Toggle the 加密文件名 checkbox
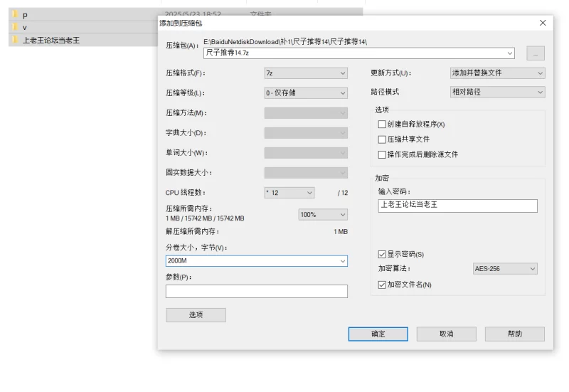569x392 pixels. click(x=382, y=285)
